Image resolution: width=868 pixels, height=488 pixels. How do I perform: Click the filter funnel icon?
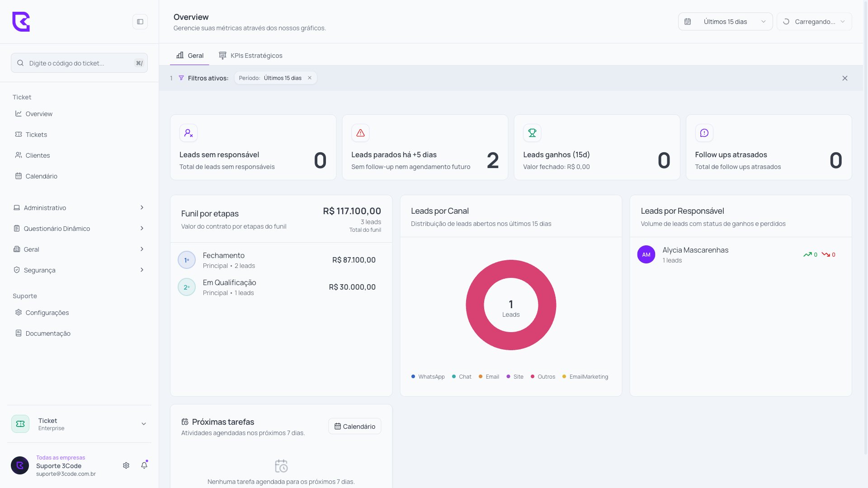181,78
